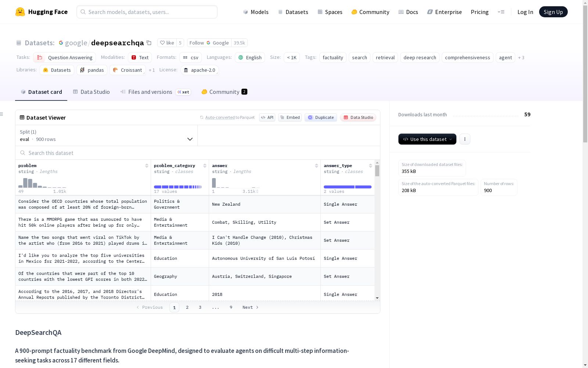Click the Autonomous University of San Luis Potosi cell

(x=265, y=258)
